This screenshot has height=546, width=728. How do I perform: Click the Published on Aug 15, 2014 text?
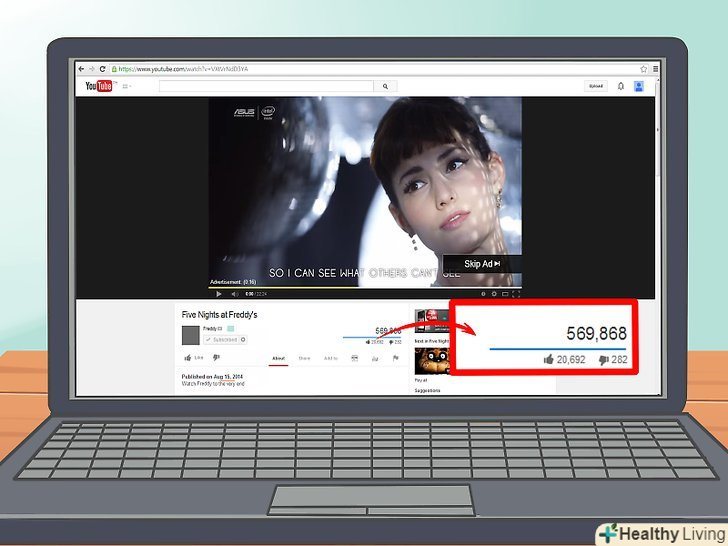pos(212,377)
